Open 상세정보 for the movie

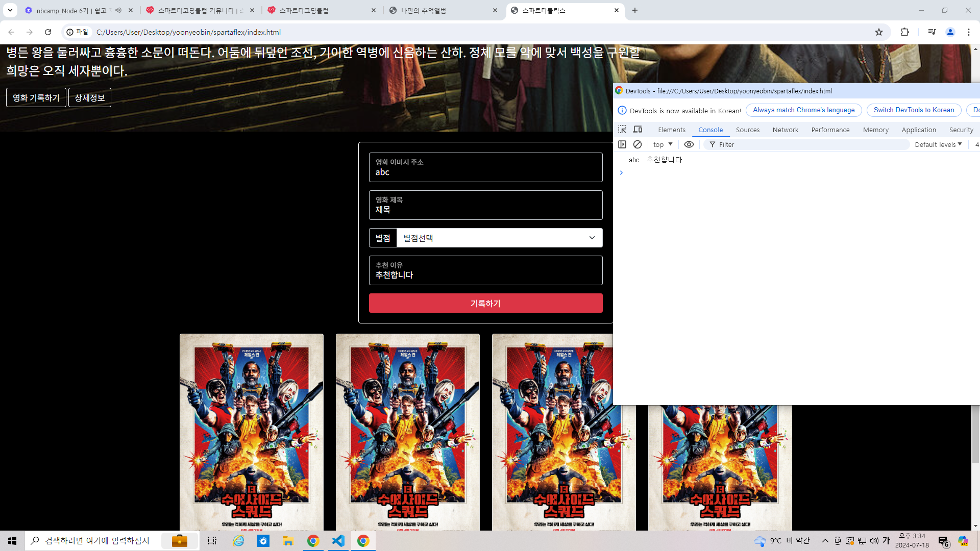point(90,97)
